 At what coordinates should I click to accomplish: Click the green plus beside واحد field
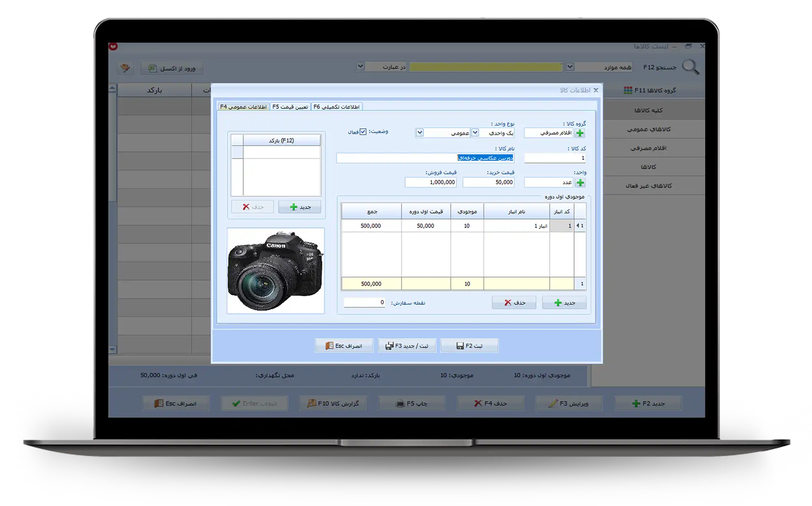[580, 183]
